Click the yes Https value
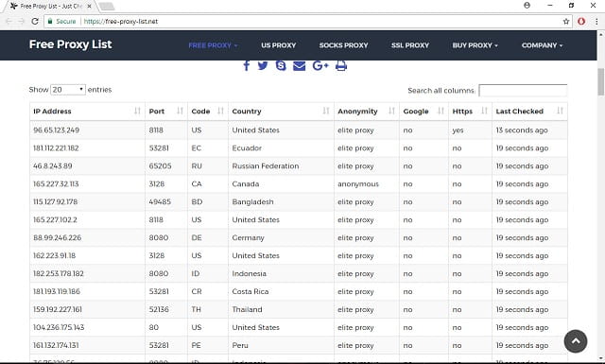 (458, 130)
